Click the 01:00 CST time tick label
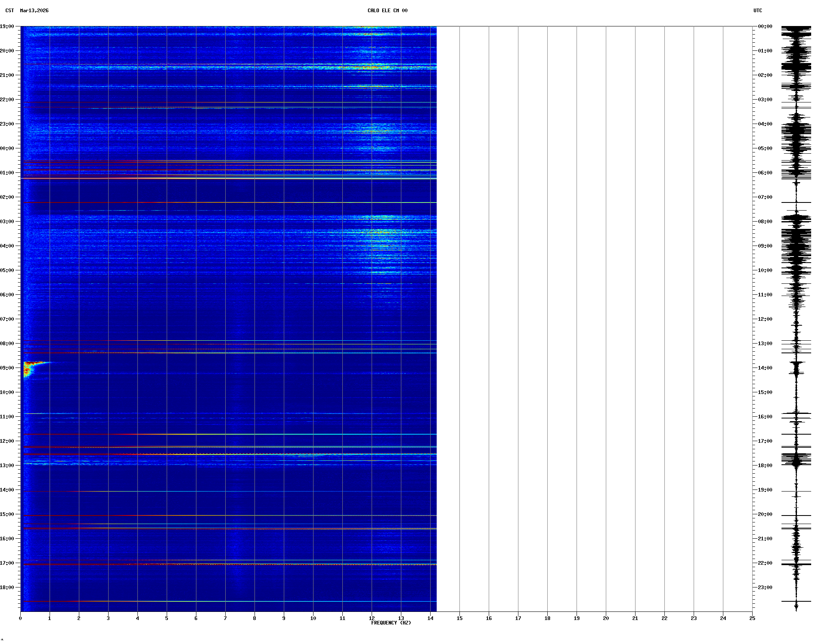Viewport: 814px width, 644px height. (7, 173)
